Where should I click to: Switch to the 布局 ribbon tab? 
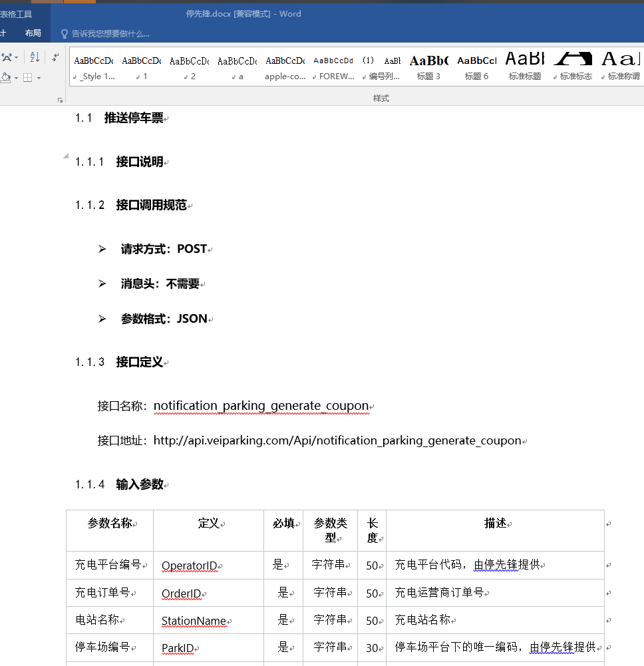pos(33,33)
